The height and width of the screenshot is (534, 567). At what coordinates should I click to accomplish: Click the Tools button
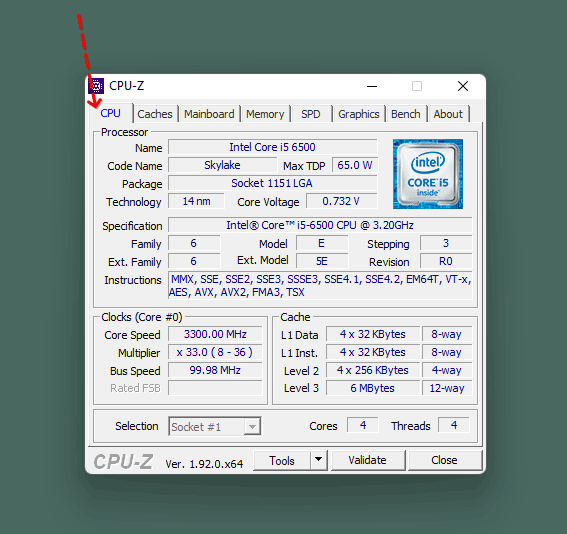282,460
